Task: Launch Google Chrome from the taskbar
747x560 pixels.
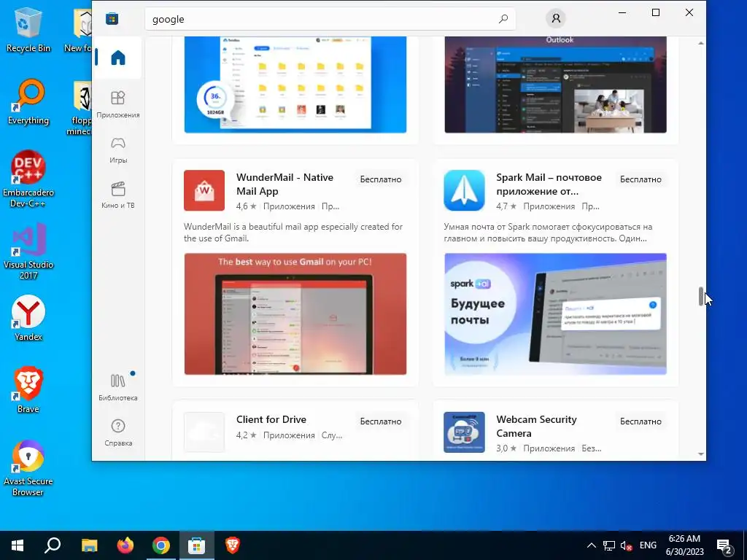Action: pyautogui.click(x=161, y=545)
